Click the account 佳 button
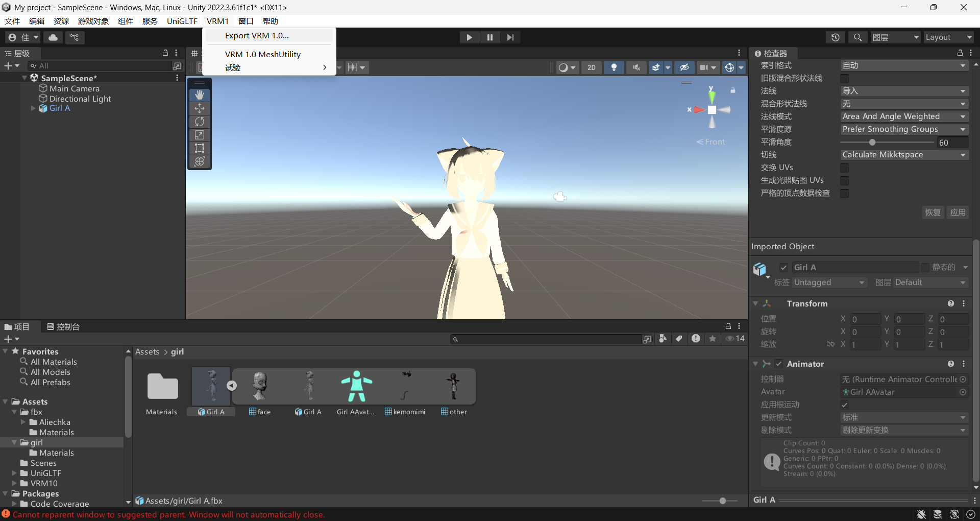 tap(23, 37)
